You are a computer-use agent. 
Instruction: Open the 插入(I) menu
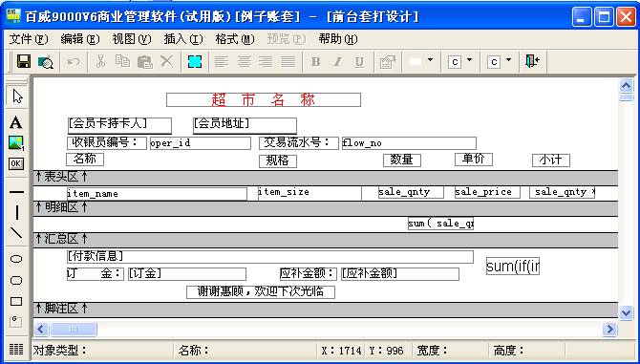pos(183,39)
